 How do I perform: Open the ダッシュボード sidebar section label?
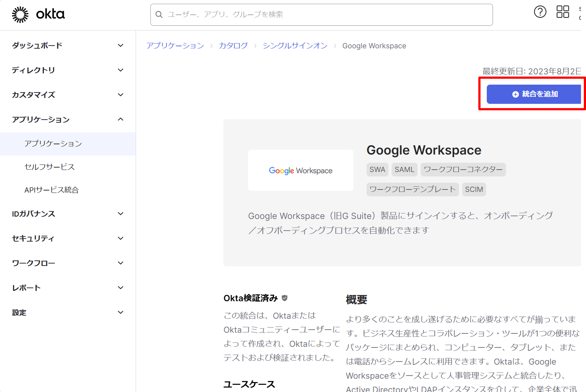37,45
